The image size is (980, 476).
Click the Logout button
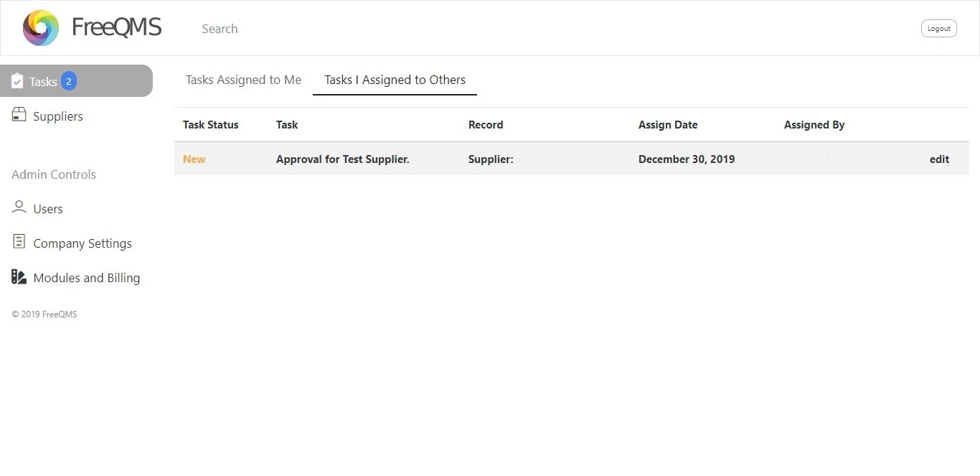pyautogui.click(x=938, y=29)
